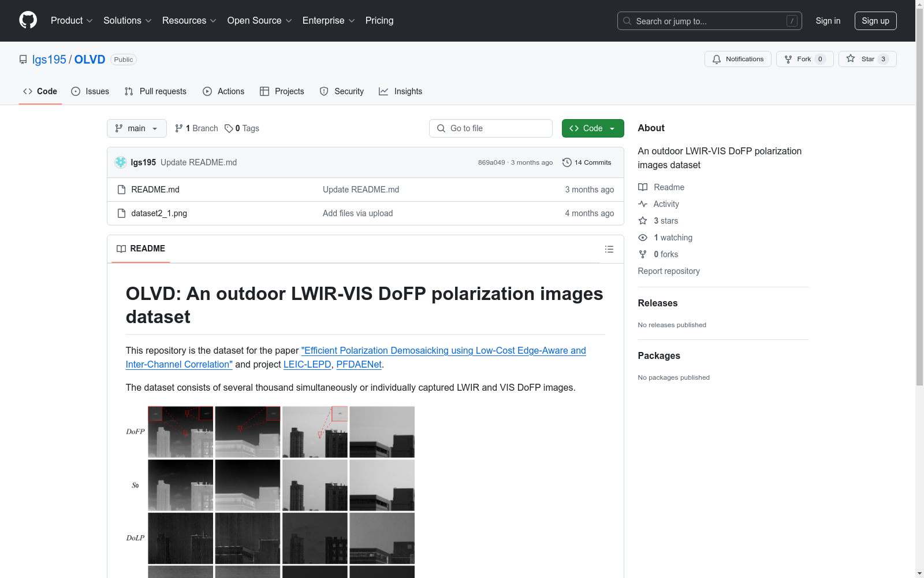The height and width of the screenshot is (578, 924).
Task: Switch to the Insights tab
Action: coord(400,91)
